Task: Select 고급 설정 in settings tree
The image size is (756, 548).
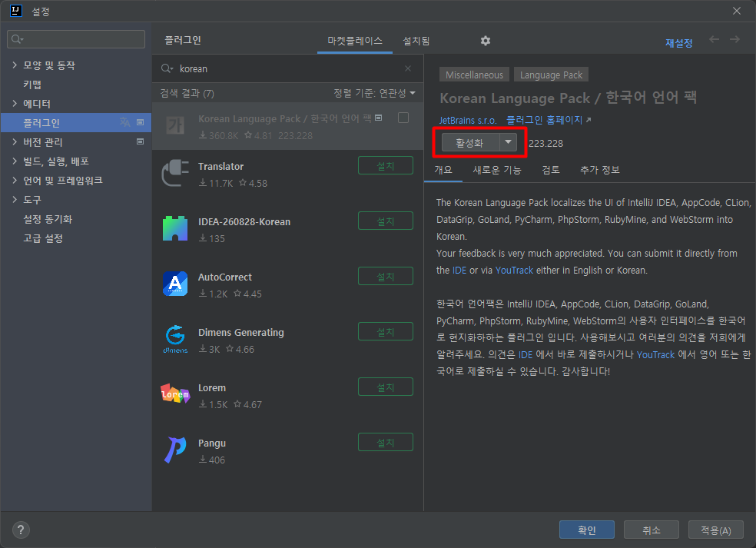Action: (x=43, y=238)
